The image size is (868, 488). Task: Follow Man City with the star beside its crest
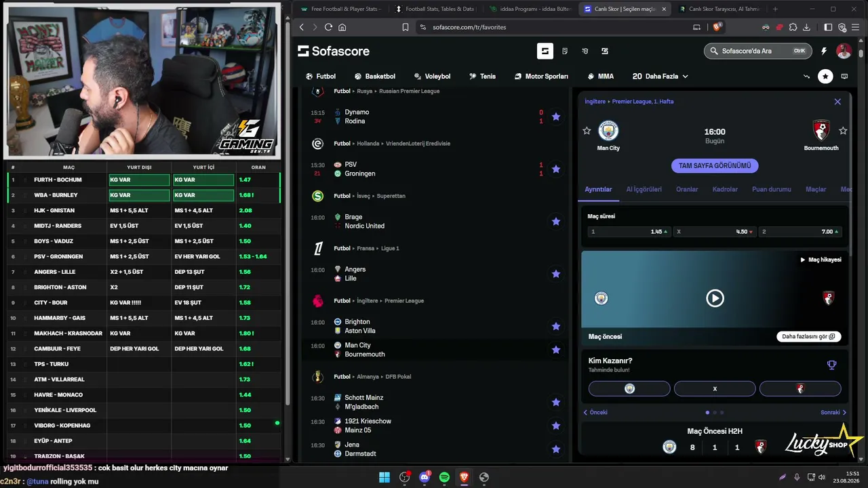pyautogui.click(x=587, y=131)
